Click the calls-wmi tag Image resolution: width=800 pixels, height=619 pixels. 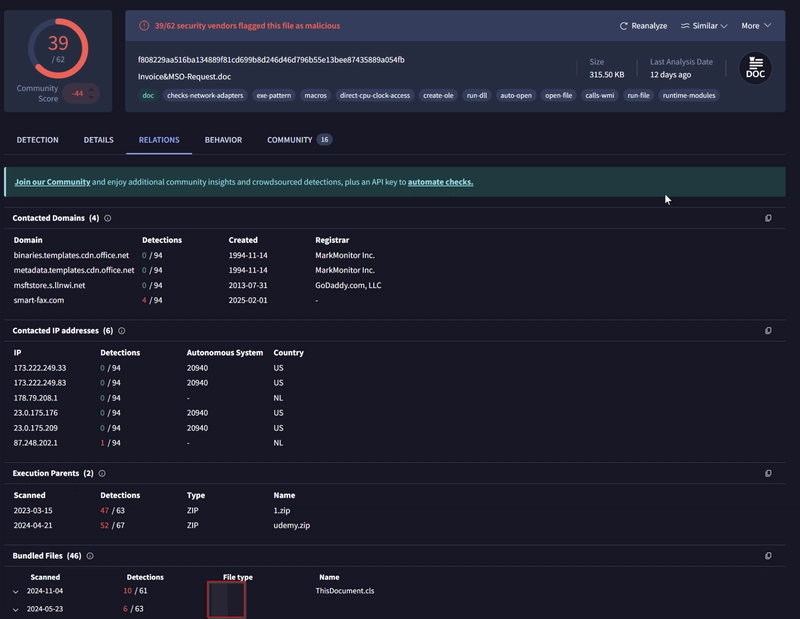pos(599,95)
